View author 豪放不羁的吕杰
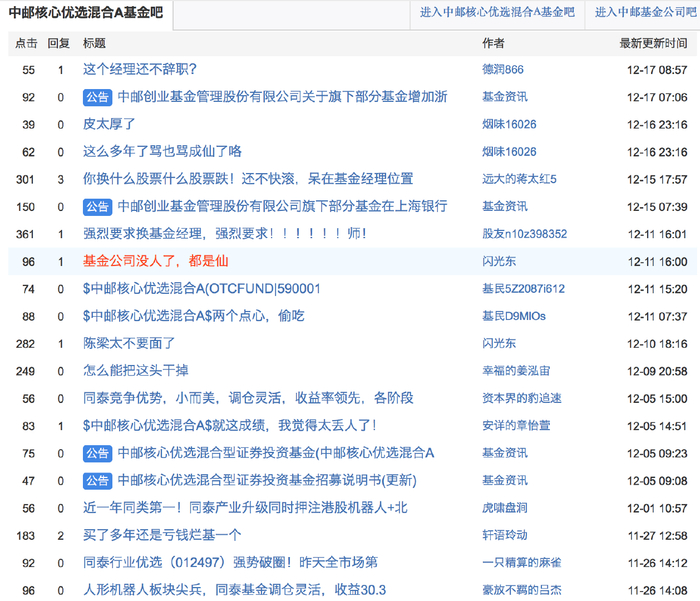The width and height of the screenshot is (700, 601). click(x=521, y=590)
